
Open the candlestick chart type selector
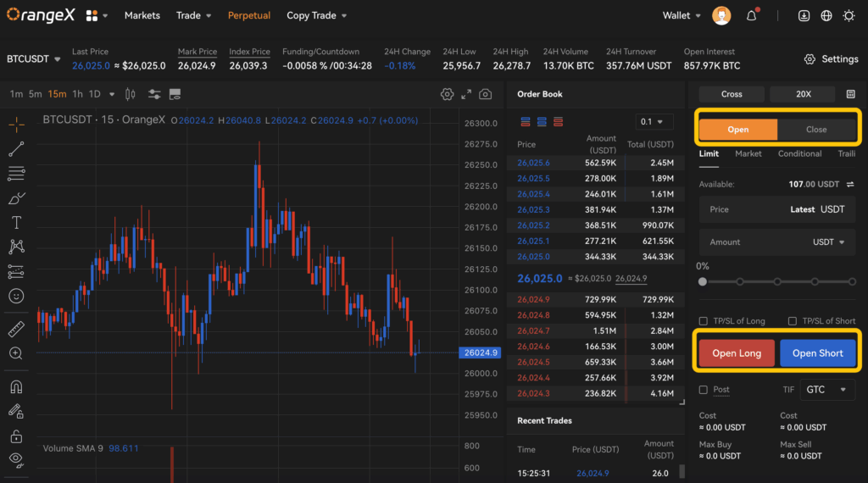pos(130,94)
